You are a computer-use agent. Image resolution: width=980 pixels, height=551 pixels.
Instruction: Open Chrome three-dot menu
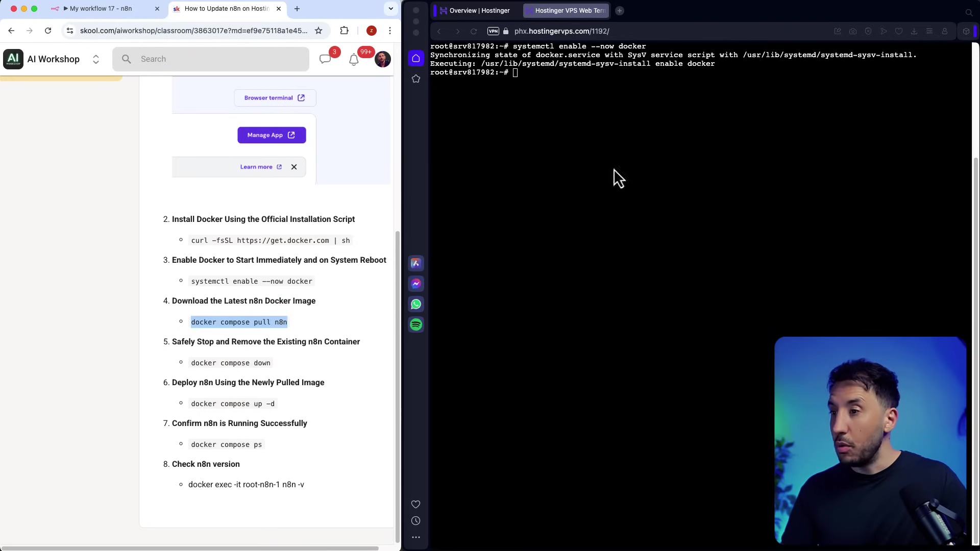coord(390,31)
